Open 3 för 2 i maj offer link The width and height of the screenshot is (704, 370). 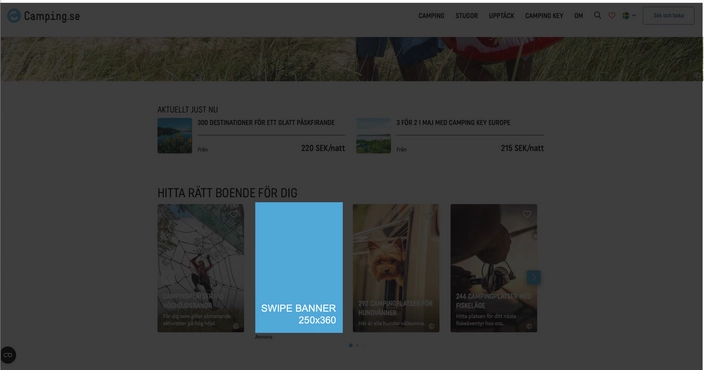pos(453,123)
